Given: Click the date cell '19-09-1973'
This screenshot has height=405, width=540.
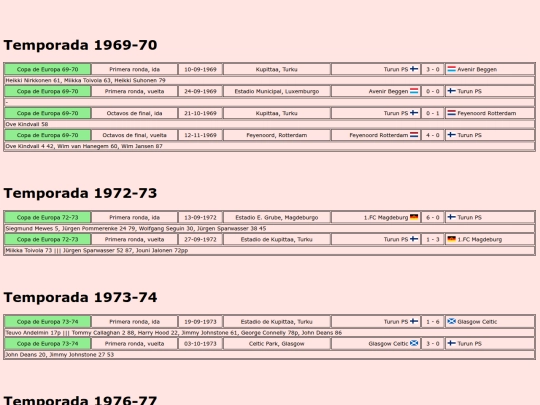Looking at the screenshot, I should 200,322.
